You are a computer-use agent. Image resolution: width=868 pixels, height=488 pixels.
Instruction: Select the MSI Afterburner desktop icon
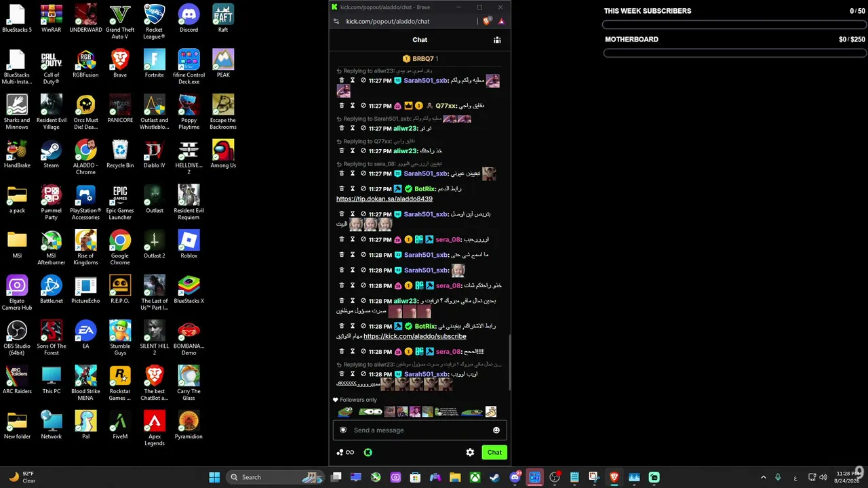(x=51, y=248)
